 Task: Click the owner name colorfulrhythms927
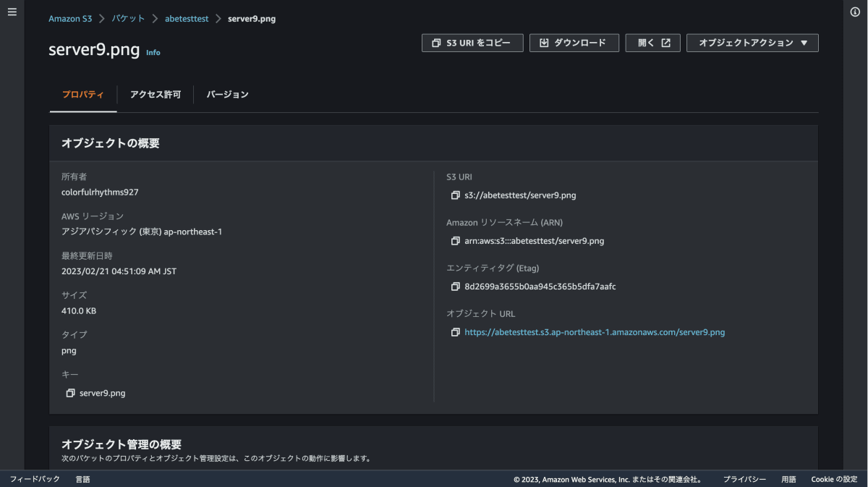100,192
